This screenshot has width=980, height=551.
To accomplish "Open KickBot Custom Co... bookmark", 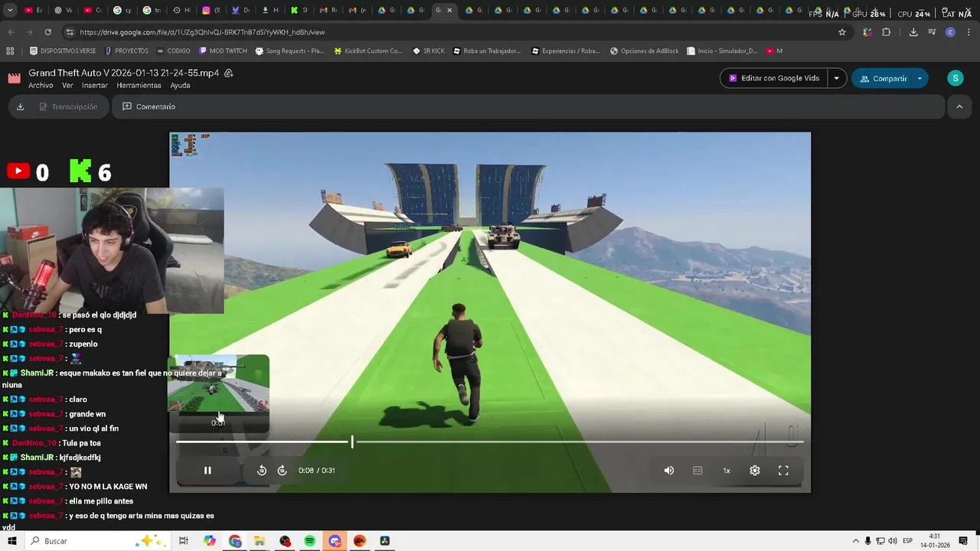I will 367,51.
